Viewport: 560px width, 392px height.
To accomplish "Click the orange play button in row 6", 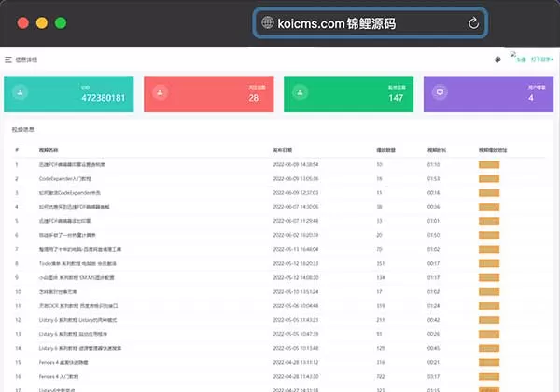I will pyautogui.click(x=489, y=235).
